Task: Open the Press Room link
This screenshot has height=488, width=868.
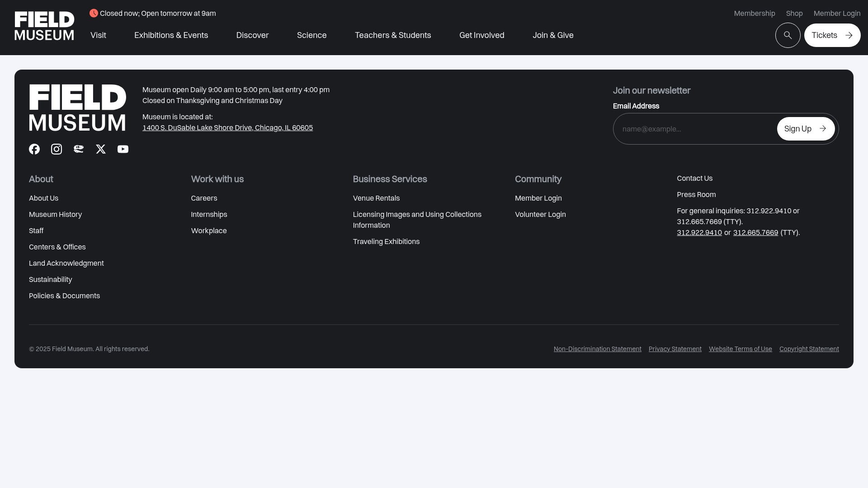Action: (696, 195)
